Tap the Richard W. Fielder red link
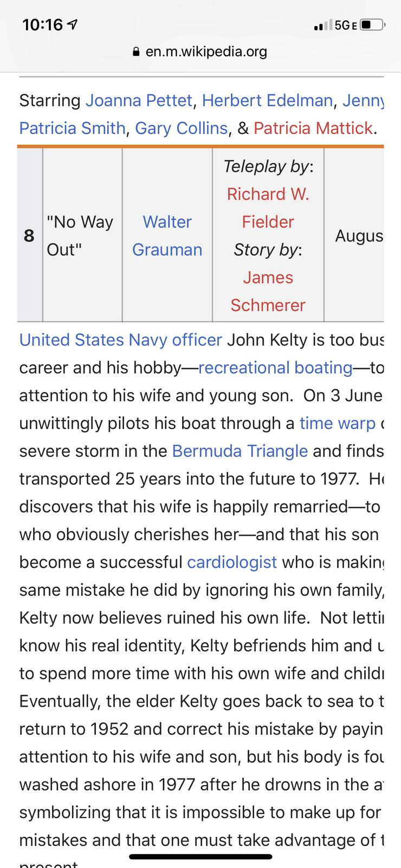The height and width of the screenshot is (868, 401). point(268,208)
